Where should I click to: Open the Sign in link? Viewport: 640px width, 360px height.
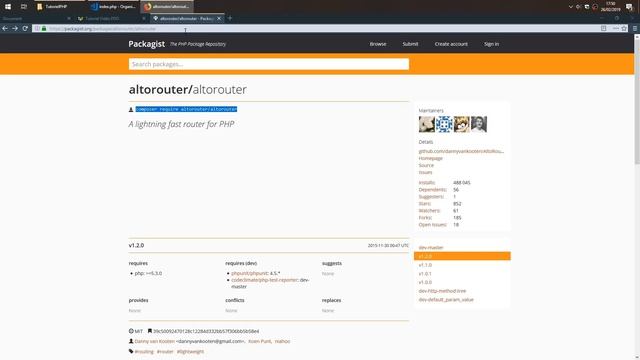coord(491,44)
